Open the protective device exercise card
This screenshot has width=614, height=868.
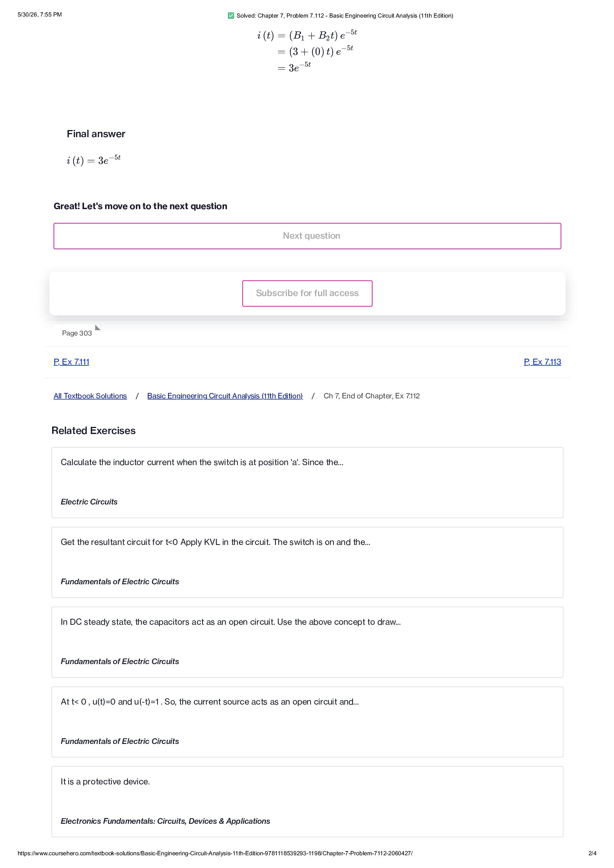(307, 801)
